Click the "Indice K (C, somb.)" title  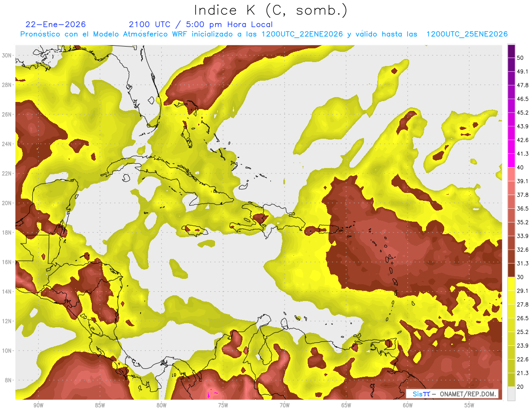click(270, 11)
